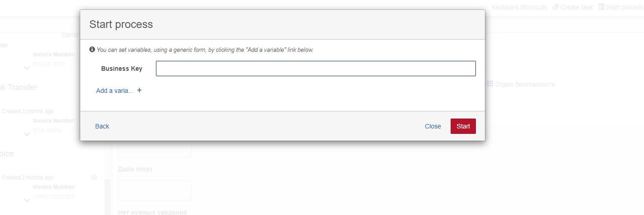Go Back in the Start process dialog
The image size is (644, 215).
coord(102,126)
